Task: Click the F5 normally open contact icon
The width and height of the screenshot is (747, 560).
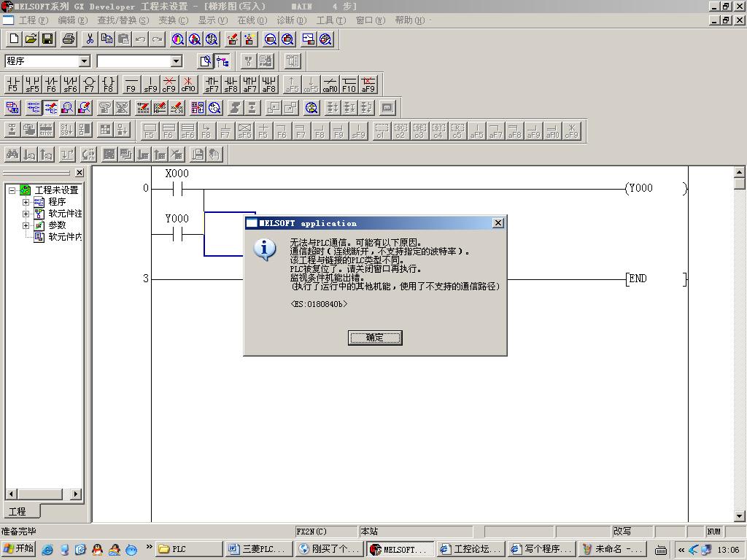Action: [x=13, y=85]
